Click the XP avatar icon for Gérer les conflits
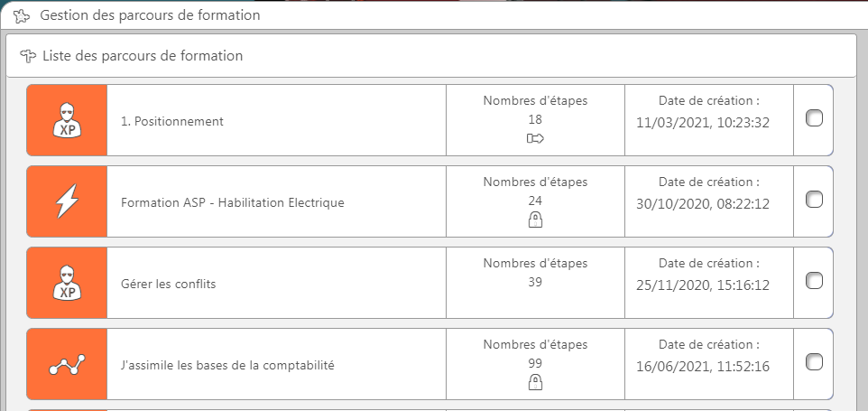The image size is (868, 411). tap(67, 283)
